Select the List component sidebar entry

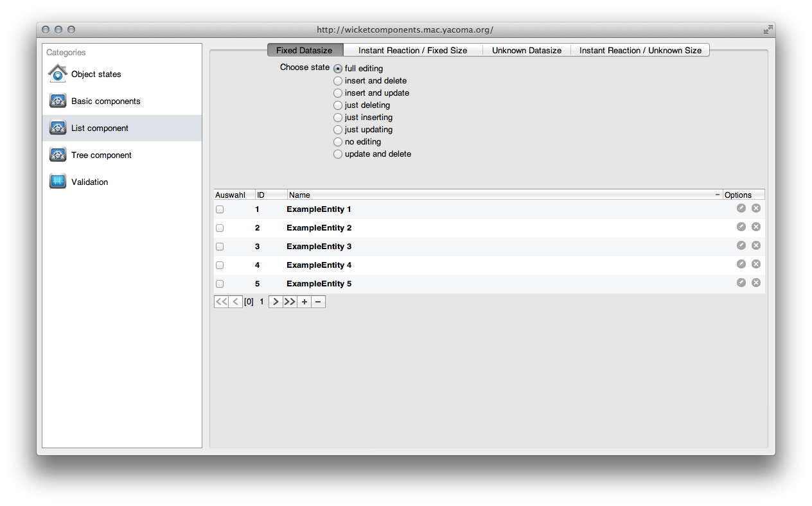[x=100, y=128]
